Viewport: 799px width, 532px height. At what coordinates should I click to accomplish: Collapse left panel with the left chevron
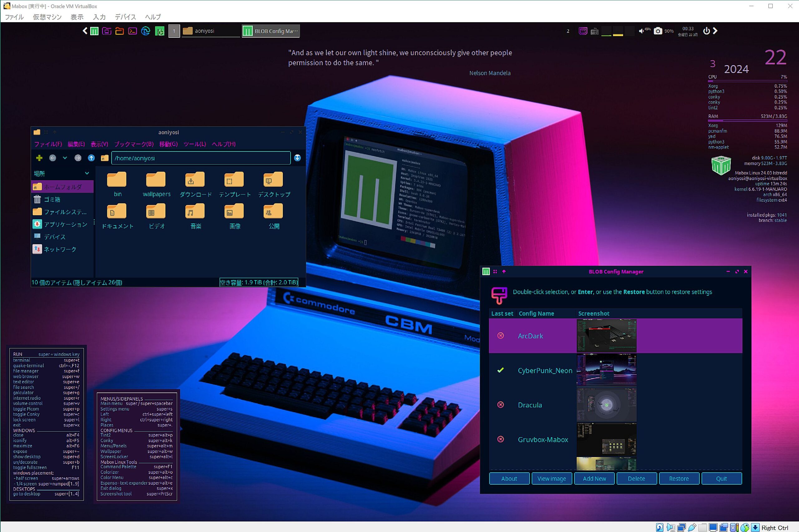[x=85, y=31]
